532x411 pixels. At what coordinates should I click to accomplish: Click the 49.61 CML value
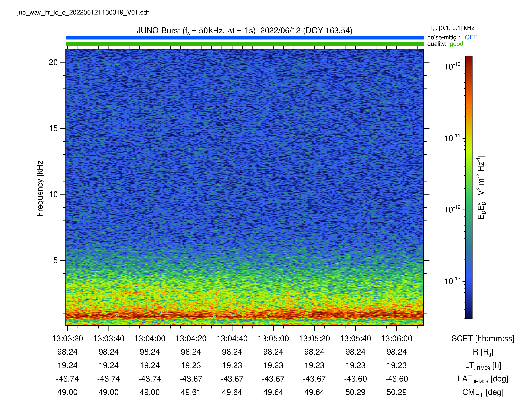(x=191, y=392)
